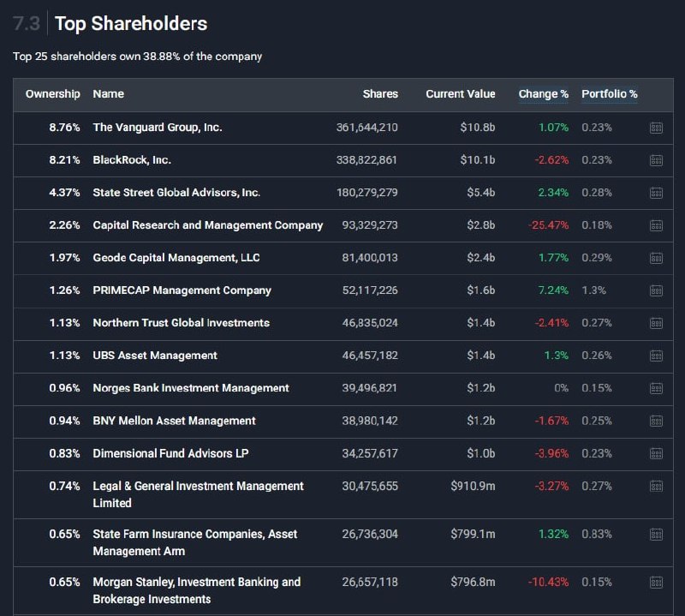The image size is (685, 616).
Task: Select UBS Asset Management name
Action: point(155,356)
